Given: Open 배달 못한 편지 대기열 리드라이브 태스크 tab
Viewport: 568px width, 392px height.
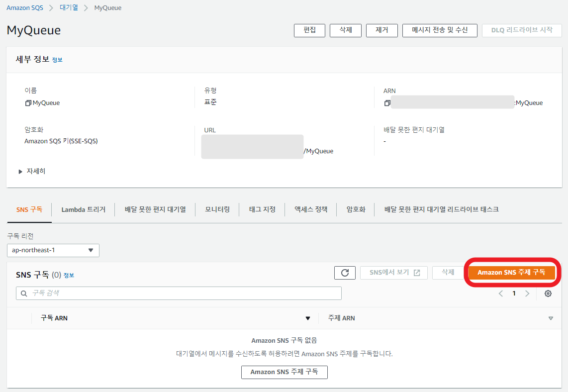Looking at the screenshot, I should pyautogui.click(x=441, y=210).
